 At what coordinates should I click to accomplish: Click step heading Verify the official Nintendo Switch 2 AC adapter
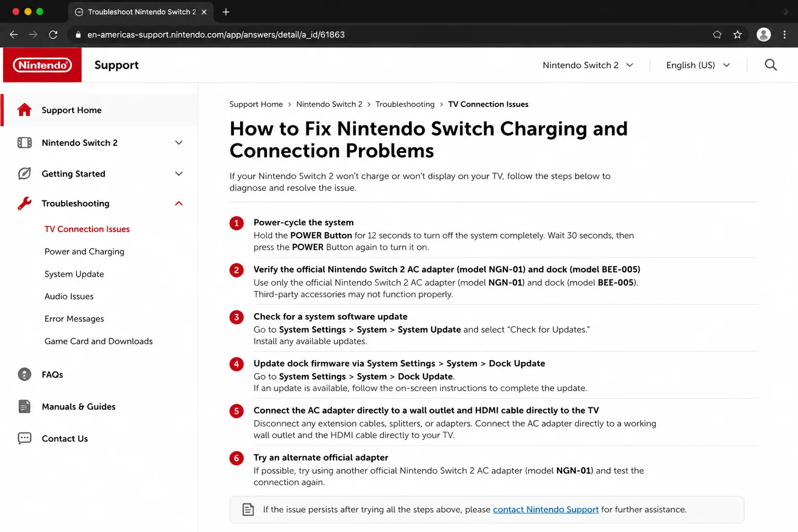tap(447, 269)
